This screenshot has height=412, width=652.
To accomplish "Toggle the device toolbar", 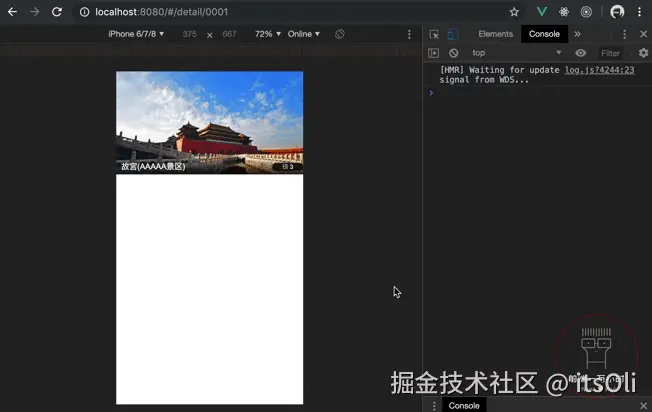I will point(453,34).
